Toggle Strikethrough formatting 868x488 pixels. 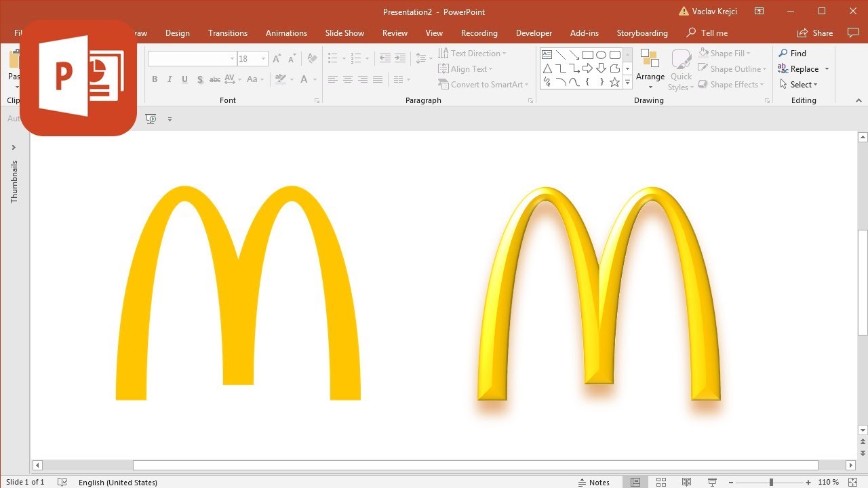pos(215,79)
